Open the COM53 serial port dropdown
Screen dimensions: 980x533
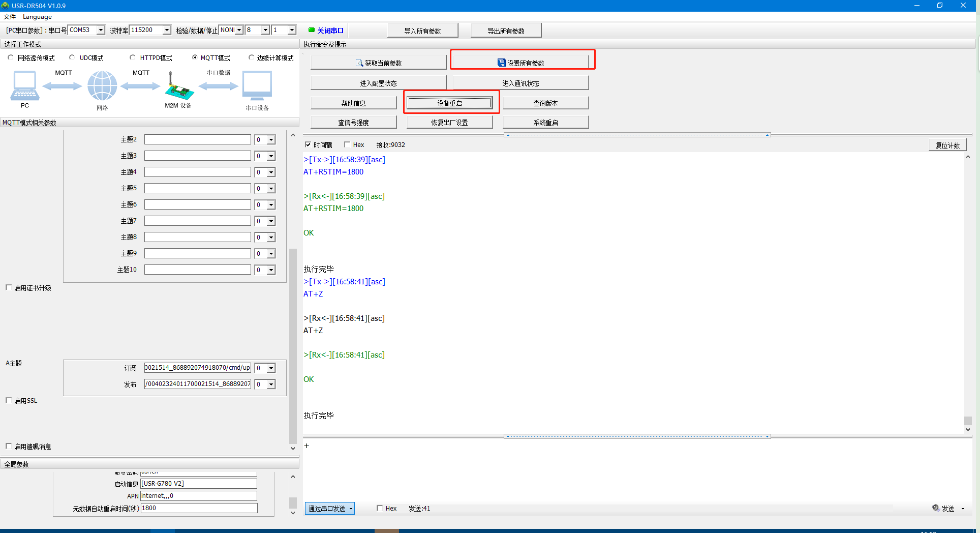pyautogui.click(x=101, y=30)
